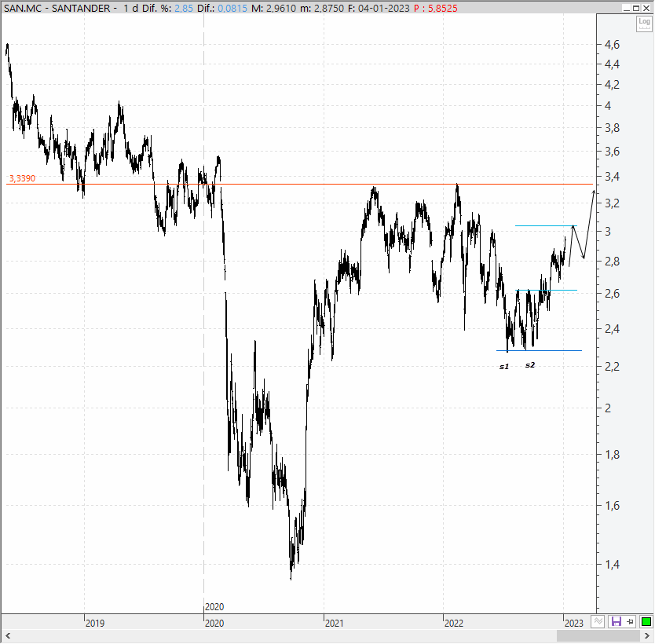The height and width of the screenshot is (644, 655).
Task: Click the 2019 label on time axis
Action: pos(95,623)
